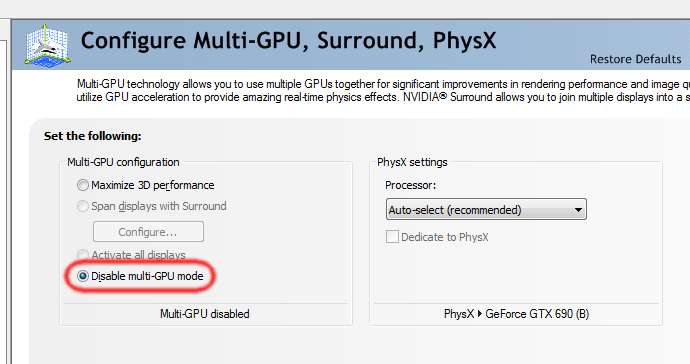The width and height of the screenshot is (690, 364).
Task: Click the Processor: field label
Action: (411, 185)
